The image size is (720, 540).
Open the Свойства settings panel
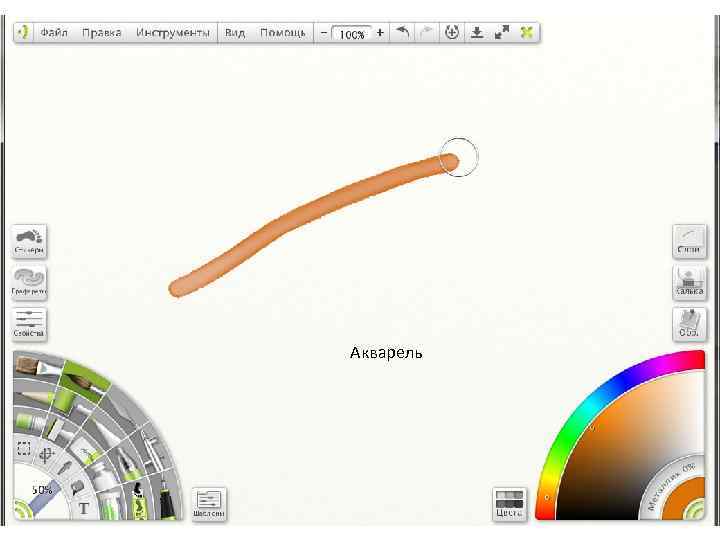tap(29, 324)
